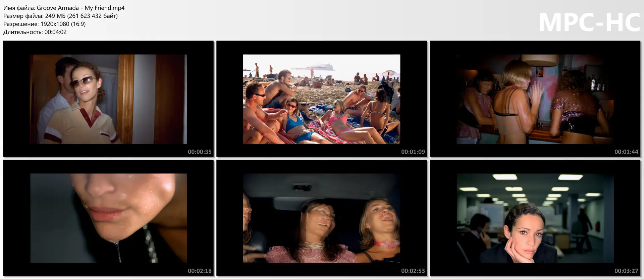644x279 pixels.
Task: Click the timestamp 00:01:44
Action: 626,152
